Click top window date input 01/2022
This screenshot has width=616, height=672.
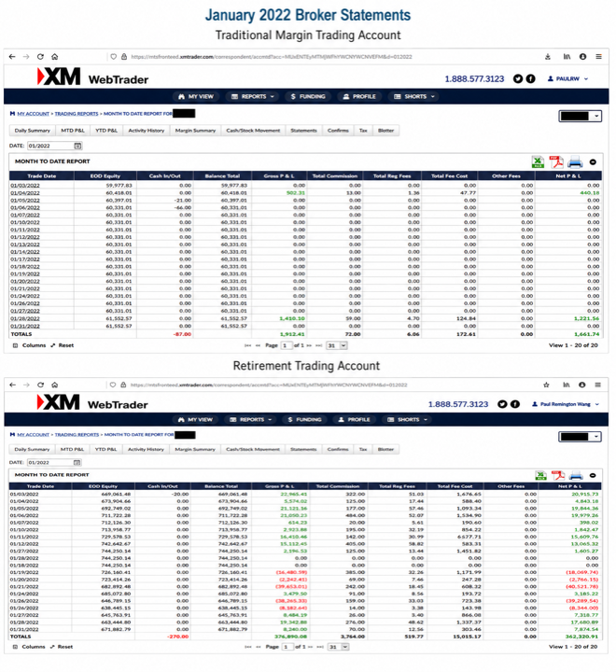pyautogui.click(x=50, y=146)
